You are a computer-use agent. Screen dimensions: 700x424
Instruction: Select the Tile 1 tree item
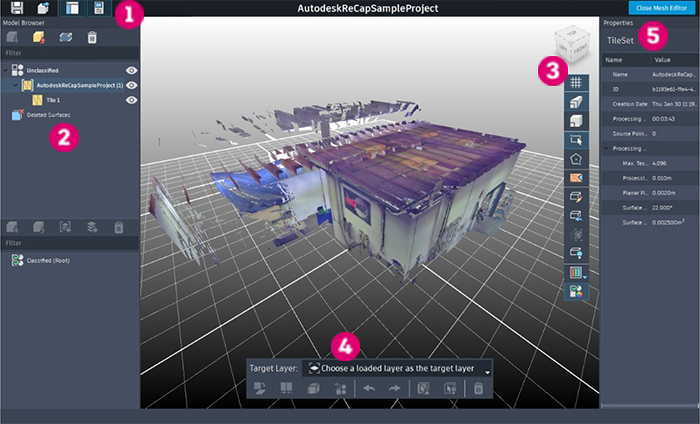click(53, 100)
